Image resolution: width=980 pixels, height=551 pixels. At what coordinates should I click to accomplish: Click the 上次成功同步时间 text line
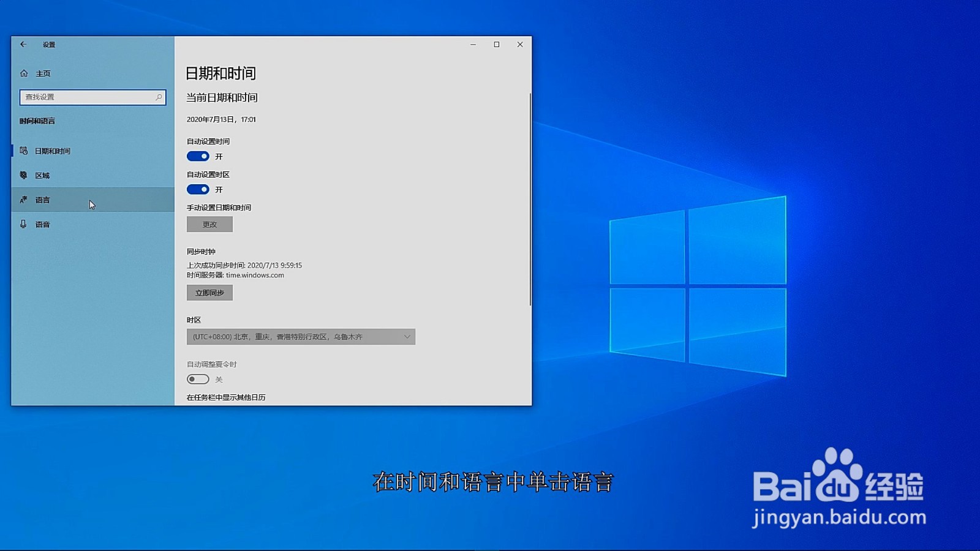pyautogui.click(x=244, y=265)
